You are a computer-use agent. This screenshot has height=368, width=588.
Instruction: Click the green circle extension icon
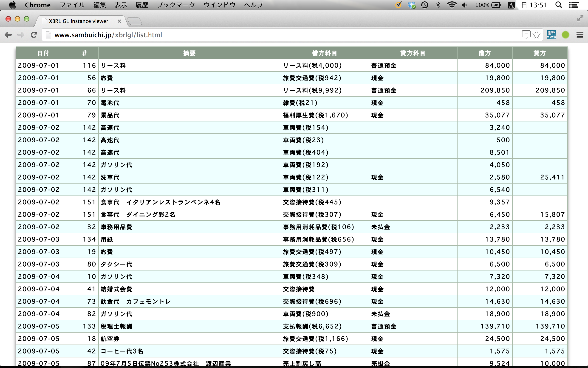566,35
